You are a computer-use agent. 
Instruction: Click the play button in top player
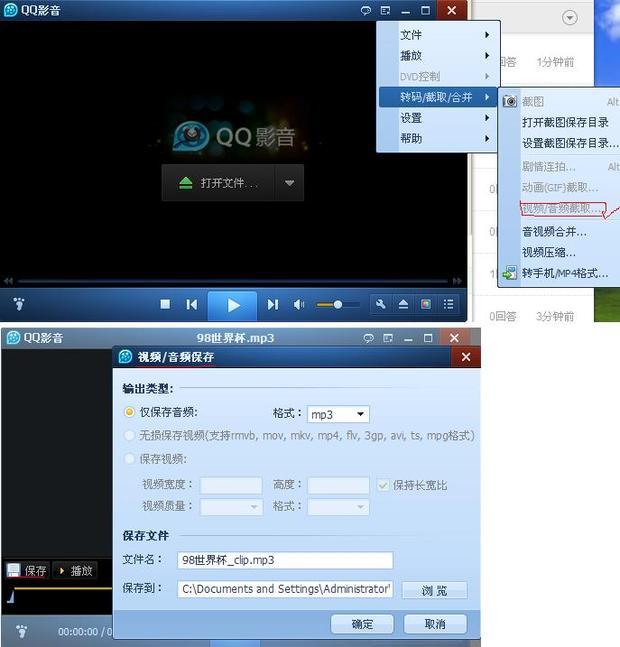(233, 305)
